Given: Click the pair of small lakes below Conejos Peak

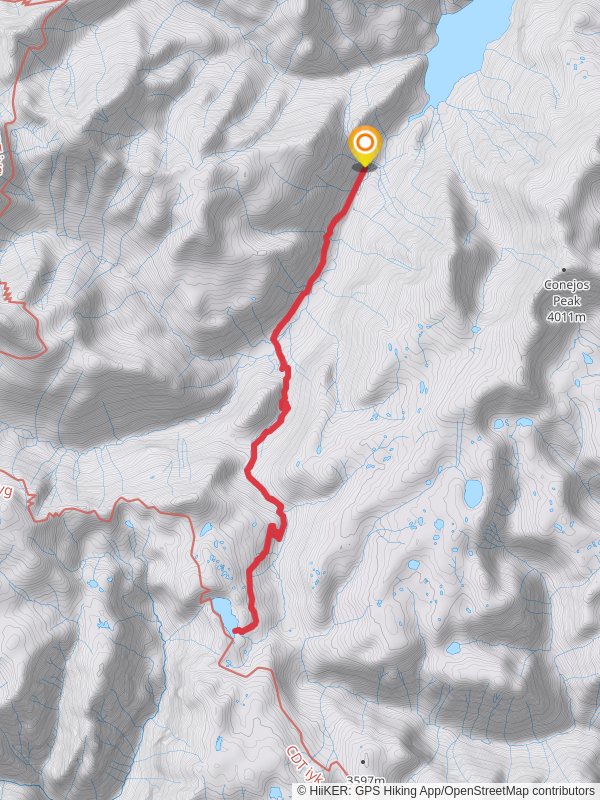Looking at the screenshot, I should [512, 423].
